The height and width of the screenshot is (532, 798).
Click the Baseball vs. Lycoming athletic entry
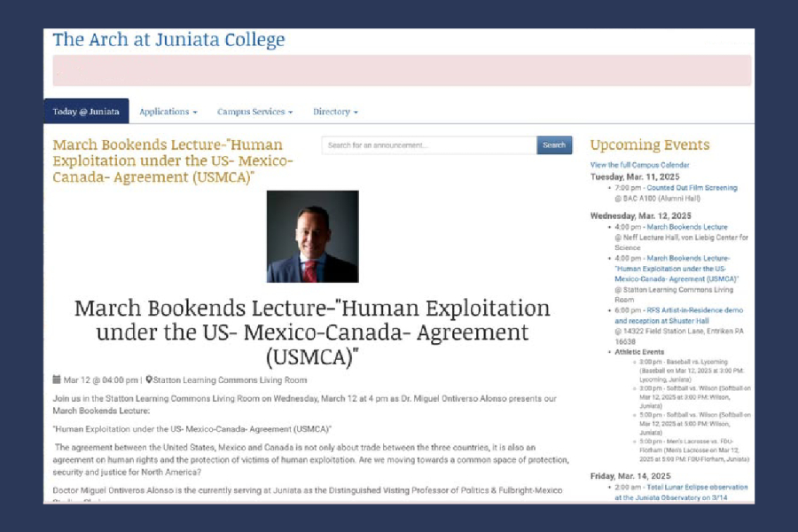691,371
